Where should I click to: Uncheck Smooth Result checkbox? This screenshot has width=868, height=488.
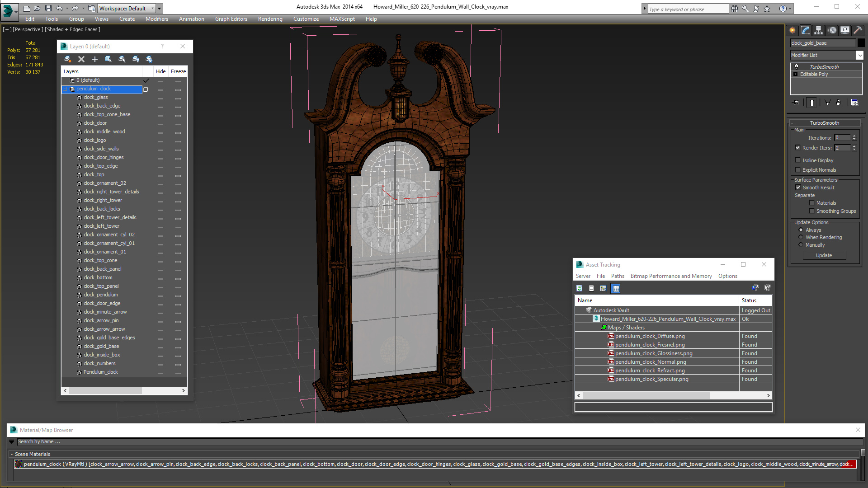click(x=798, y=188)
